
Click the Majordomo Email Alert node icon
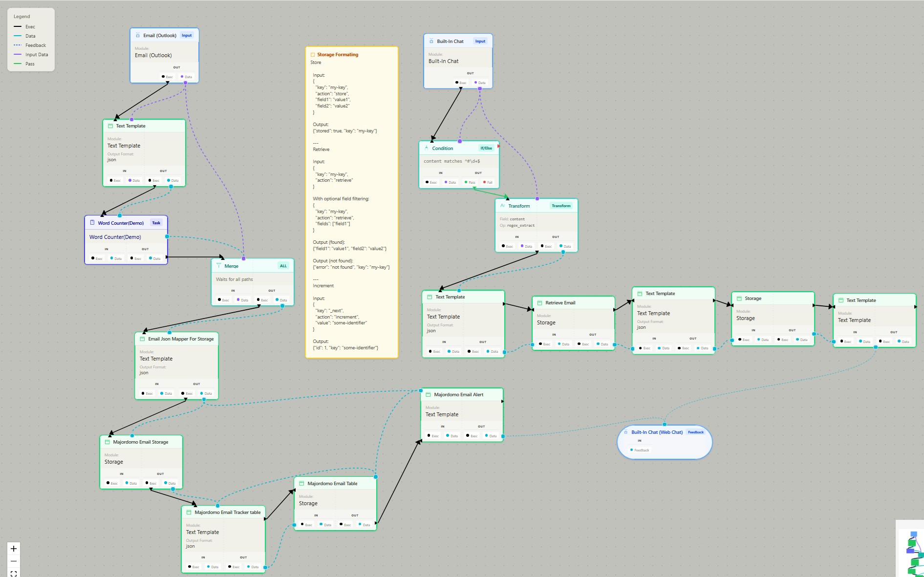(x=429, y=394)
